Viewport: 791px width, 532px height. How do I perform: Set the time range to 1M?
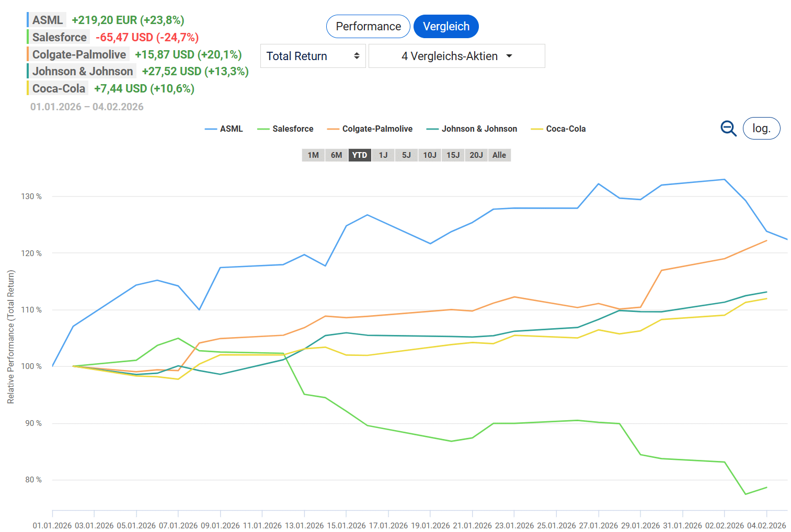(x=313, y=155)
